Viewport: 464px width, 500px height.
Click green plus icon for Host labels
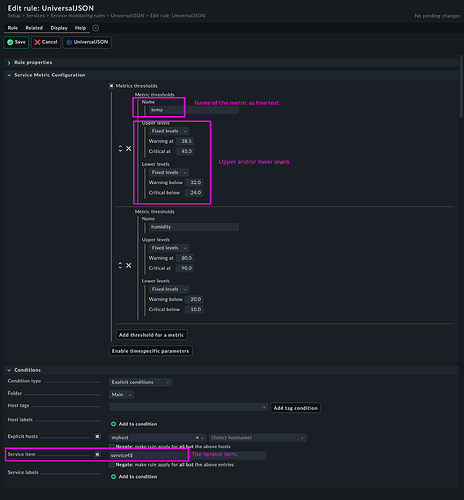tap(113, 424)
